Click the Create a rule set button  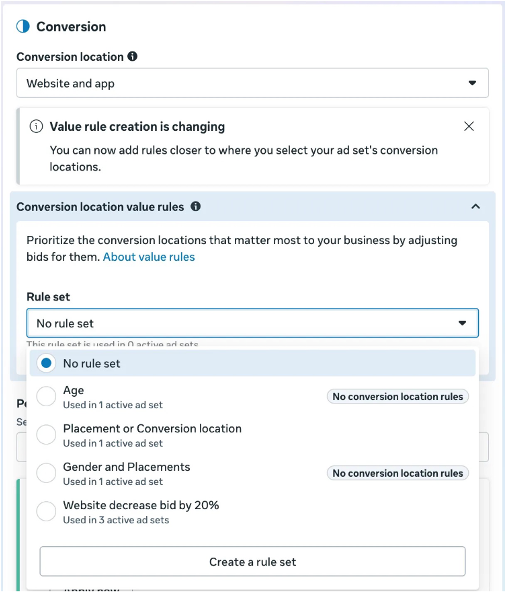point(252,561)
